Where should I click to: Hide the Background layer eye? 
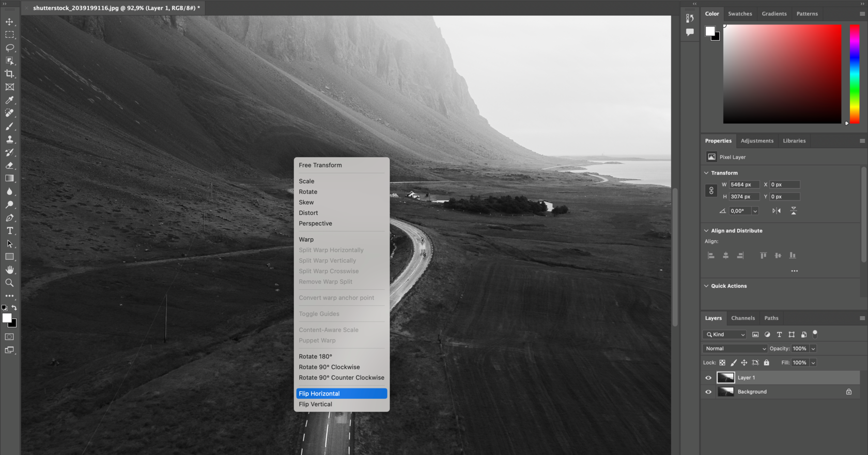click(708, 392)
